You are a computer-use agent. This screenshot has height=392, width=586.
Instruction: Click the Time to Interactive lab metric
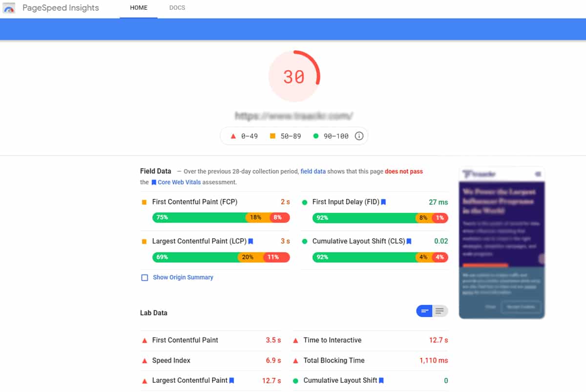click(x=333, y=340)
